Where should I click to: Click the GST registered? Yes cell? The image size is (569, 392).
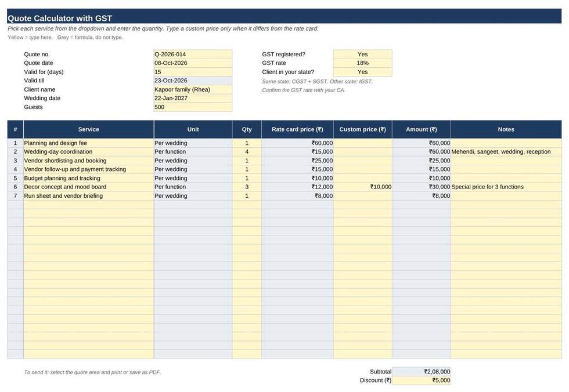point(362,55)
